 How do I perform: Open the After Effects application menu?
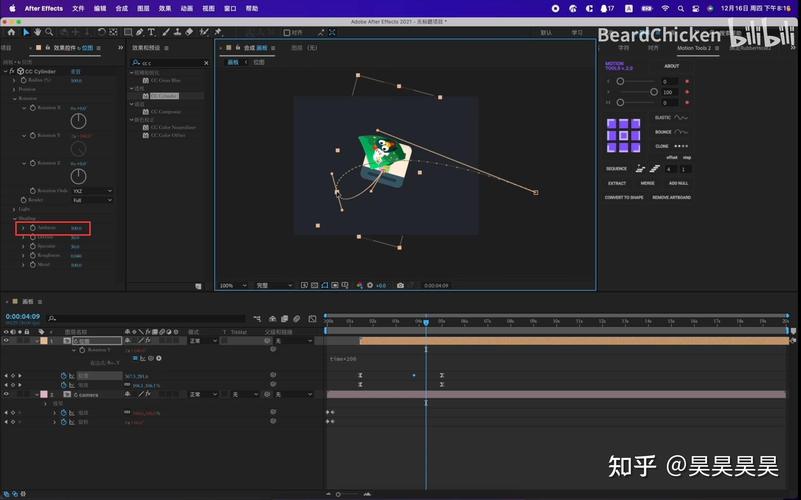(44, 8)
